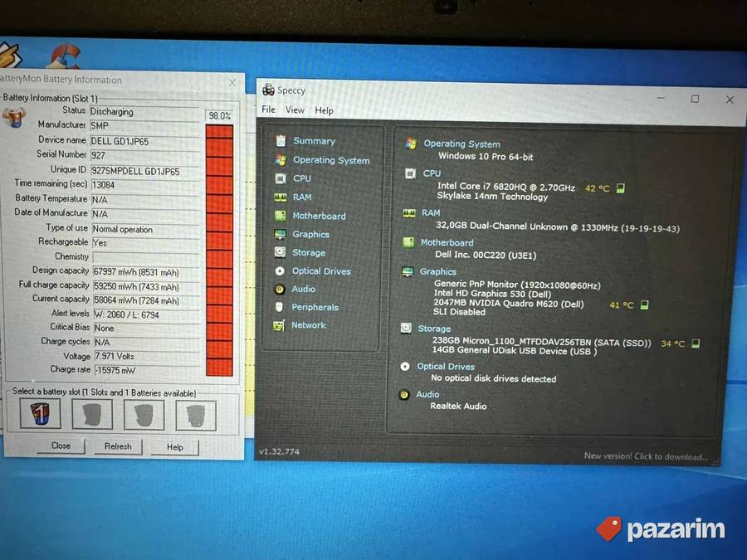Click Speccy version number v1.32.774
Screen dimensions: 747x560
(279, 451)
